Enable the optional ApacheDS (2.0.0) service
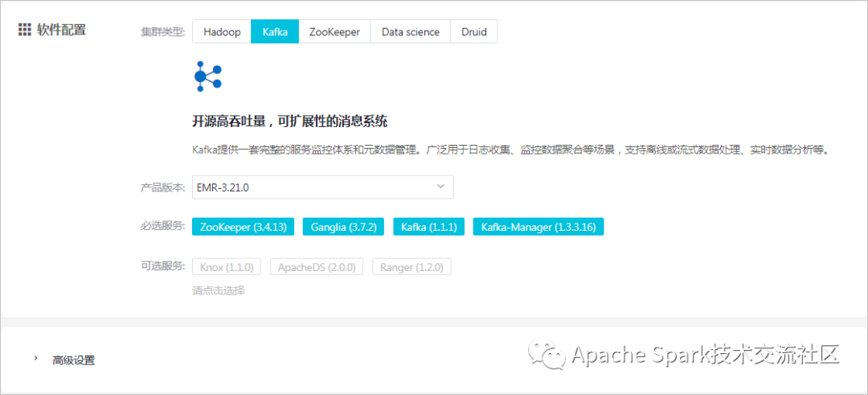868x395 pixels. coord(317,267)
